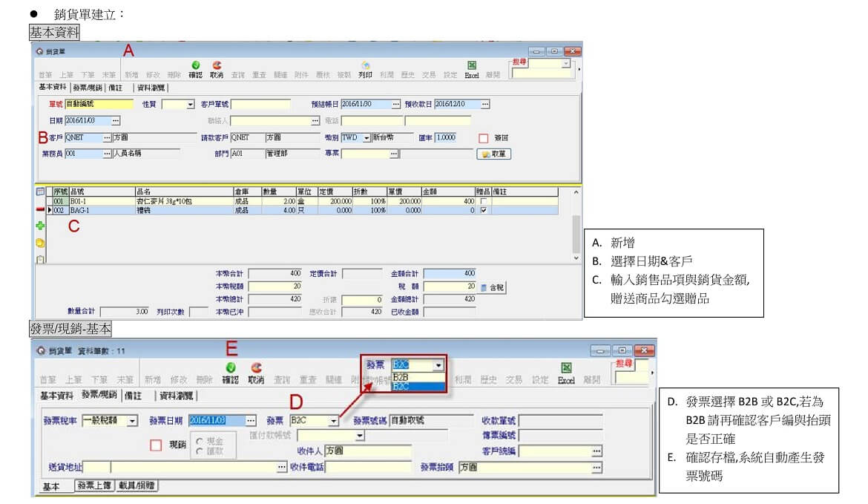Delete a row with the red minus icon
This screenshot has height=504, width=868.
pos(41,210)
